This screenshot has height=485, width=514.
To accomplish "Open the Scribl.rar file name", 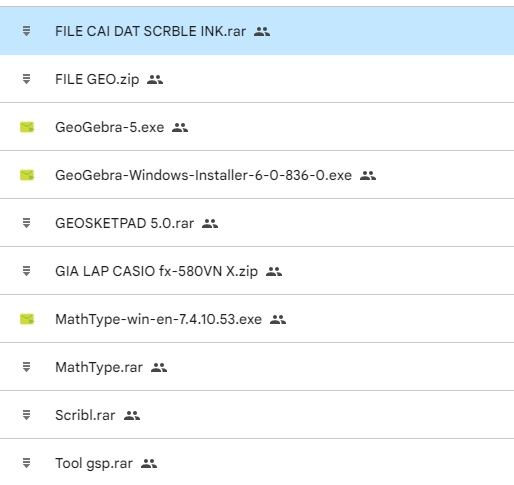I will coord(85,415).
